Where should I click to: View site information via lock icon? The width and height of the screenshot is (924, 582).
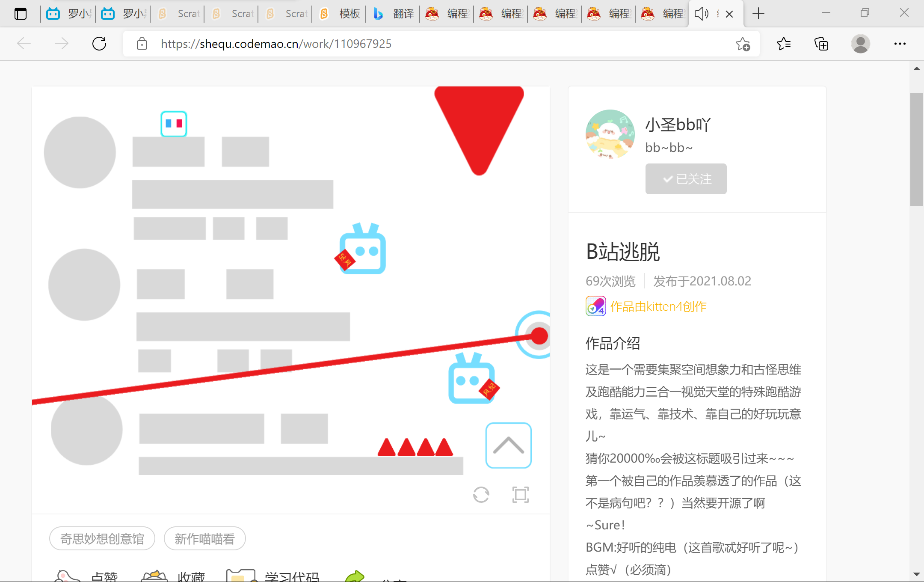click(x=142, y=44)
